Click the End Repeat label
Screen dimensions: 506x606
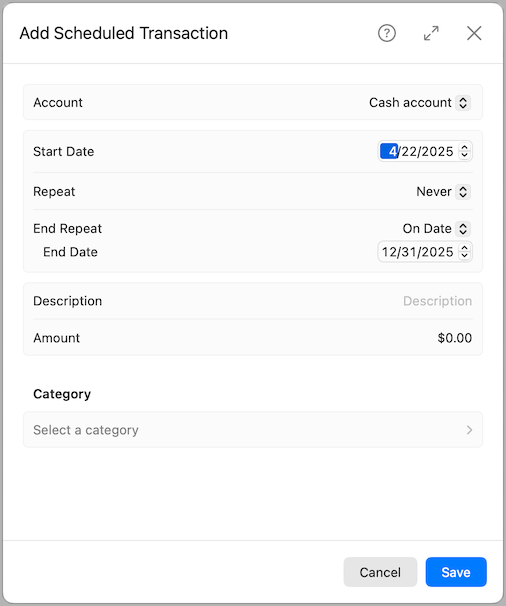point(67,229)
